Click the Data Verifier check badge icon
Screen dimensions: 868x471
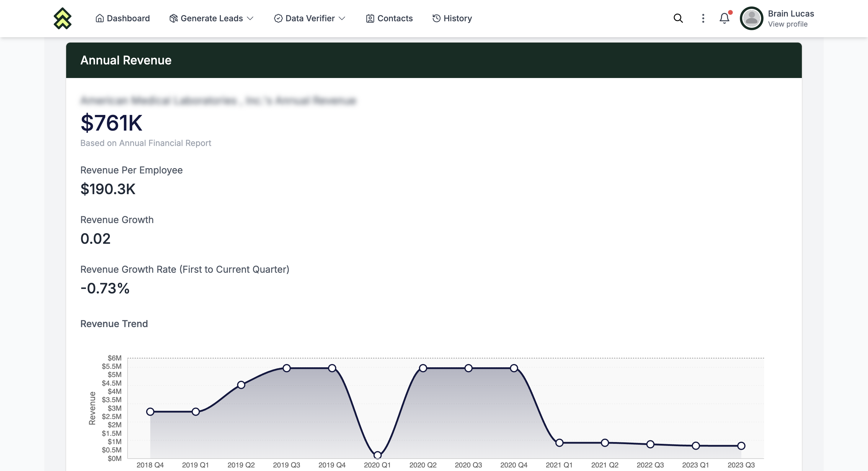[x=278, y=18]
